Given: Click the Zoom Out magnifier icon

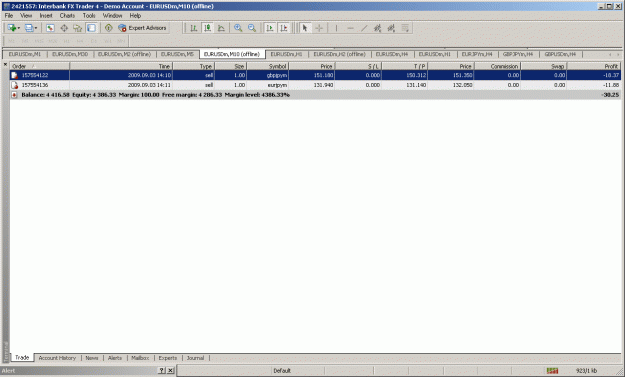Looking at the screenshot, I should [252, 28].
